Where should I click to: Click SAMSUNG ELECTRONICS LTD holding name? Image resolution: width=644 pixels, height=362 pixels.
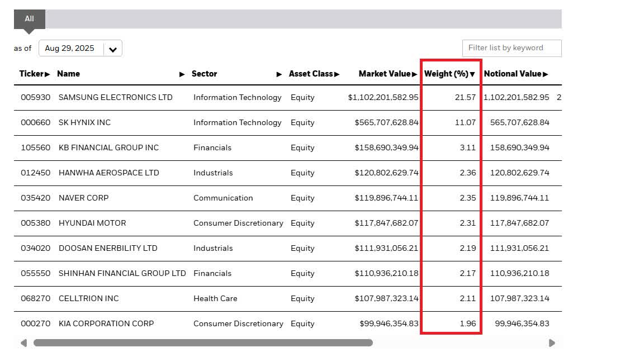pyautogui.click(x=115, y=97)
